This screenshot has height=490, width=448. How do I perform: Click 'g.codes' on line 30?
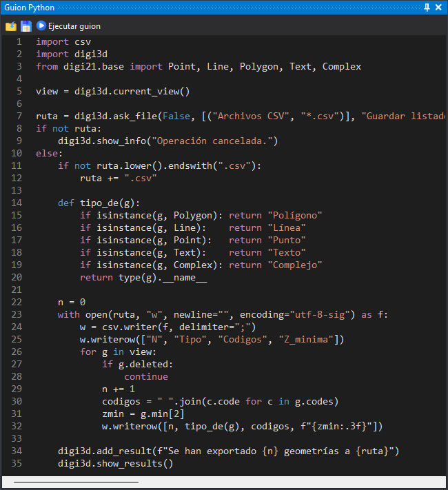(x=314, y=402)
